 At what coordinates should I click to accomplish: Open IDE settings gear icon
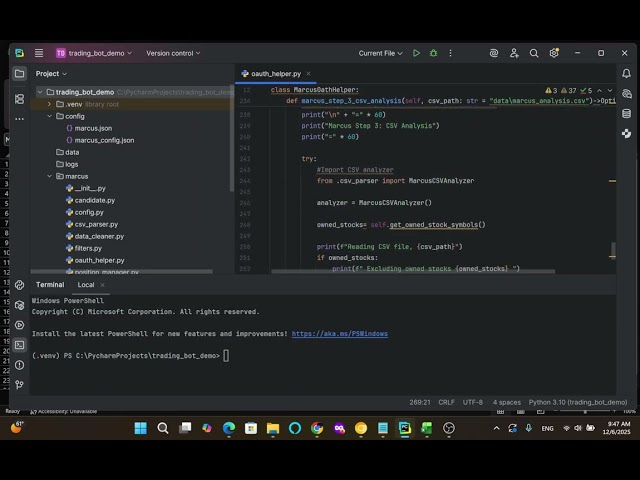click(x=554, y=53)
